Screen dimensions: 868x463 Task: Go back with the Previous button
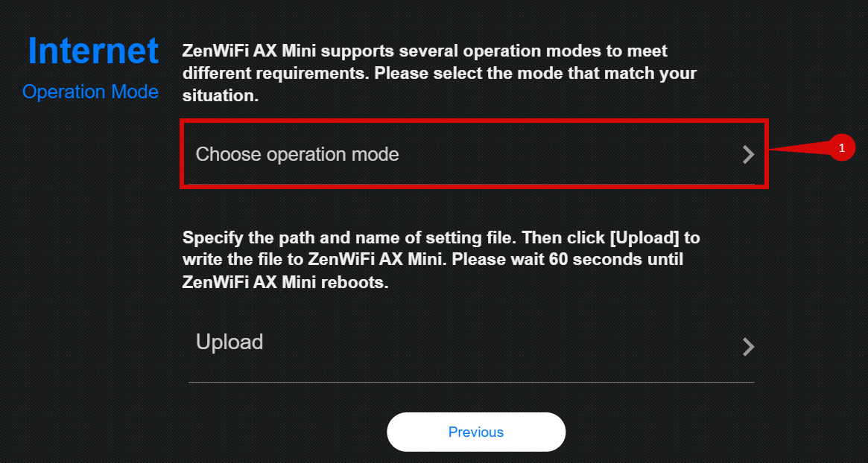coord(476,432)
